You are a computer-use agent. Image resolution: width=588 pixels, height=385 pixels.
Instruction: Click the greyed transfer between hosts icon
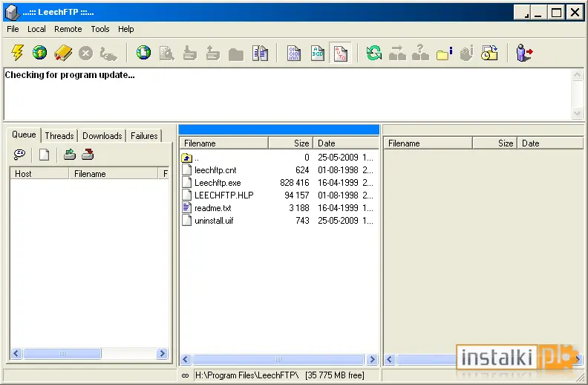point(397,54)
